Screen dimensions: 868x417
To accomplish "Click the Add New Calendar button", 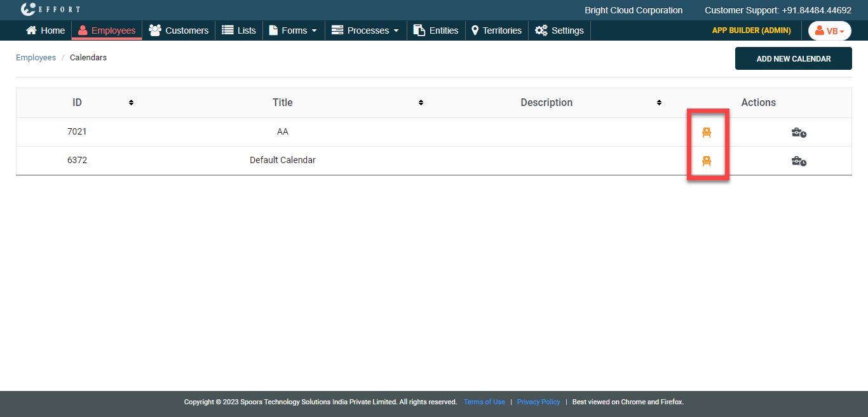I will 793,58.
